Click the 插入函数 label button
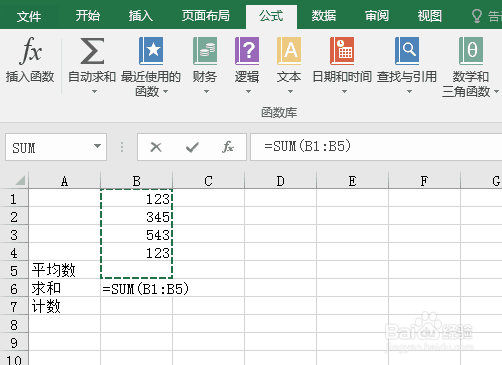The image size is (502, 365). (x=30, y=77)
